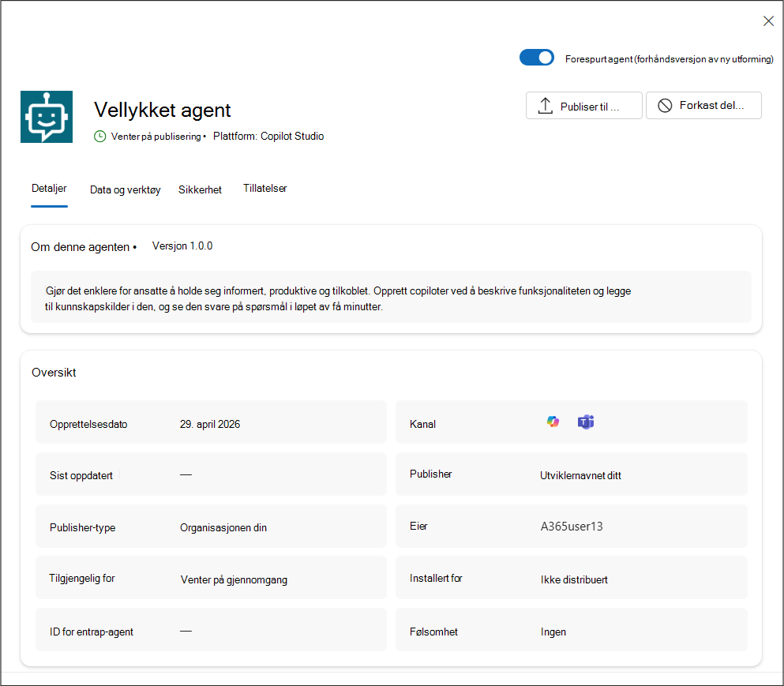Image resolution: width=784 pixels, height=686 pixels.
Task: Click the ID for entrap-agent label
Action: (92, 632)
